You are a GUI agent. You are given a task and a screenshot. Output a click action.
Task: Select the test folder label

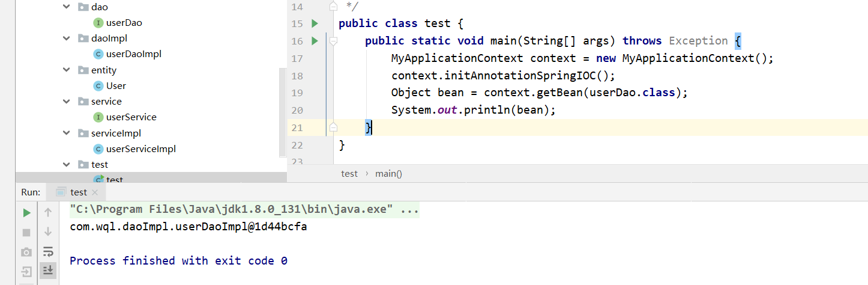(x=100, y=164)
